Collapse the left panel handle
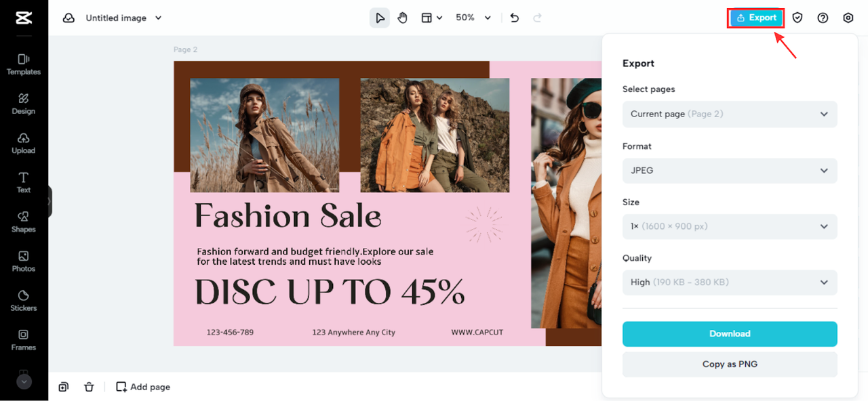The image size is (868, 403). 50,201
